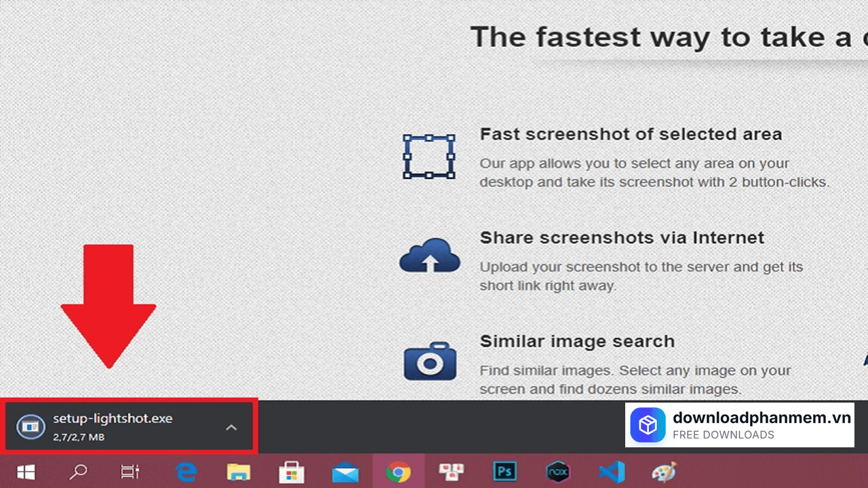Open the Nox player from the taskbar
868x488 pixels.
[558, 471]
